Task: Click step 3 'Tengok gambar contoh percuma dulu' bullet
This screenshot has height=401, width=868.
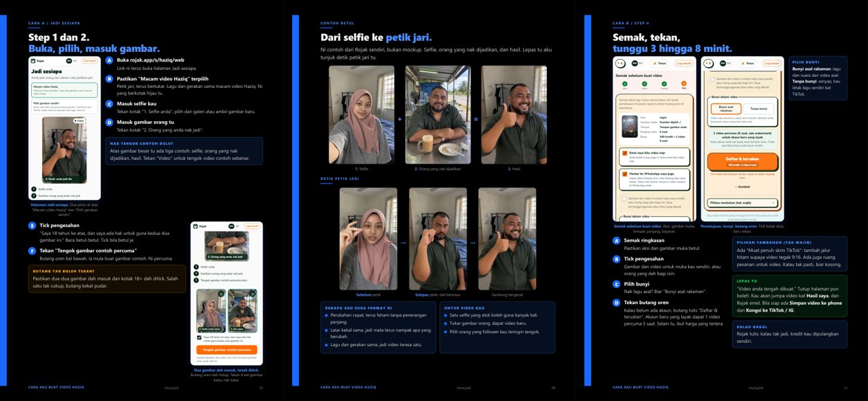Action: click(196, 280)
